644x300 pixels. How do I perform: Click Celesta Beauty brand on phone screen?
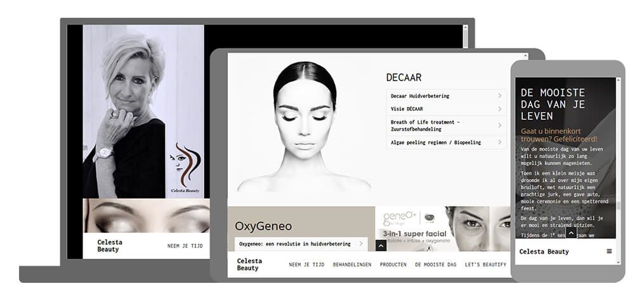[544, 252]
